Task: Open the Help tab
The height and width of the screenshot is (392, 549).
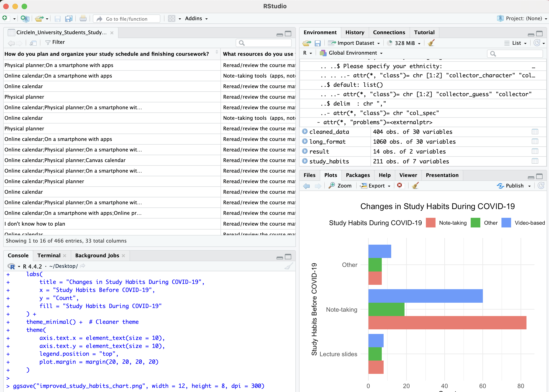Action: point(385,175)
